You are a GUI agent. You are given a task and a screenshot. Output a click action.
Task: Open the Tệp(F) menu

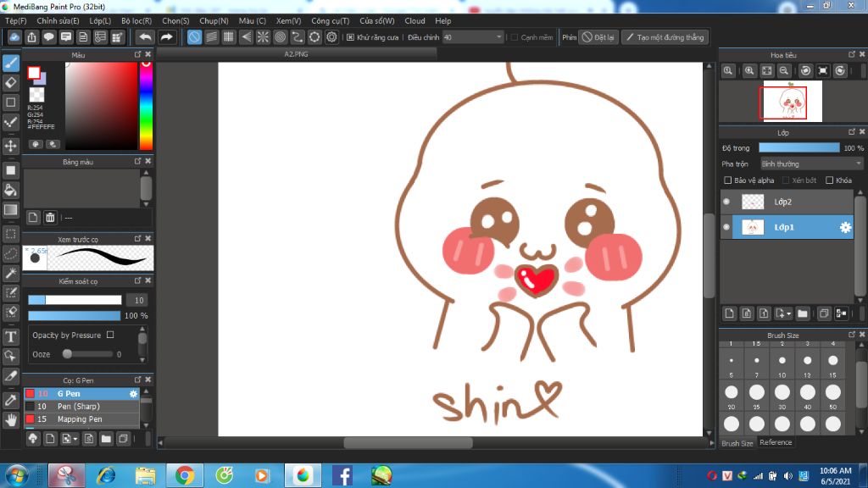coord(16,21)
